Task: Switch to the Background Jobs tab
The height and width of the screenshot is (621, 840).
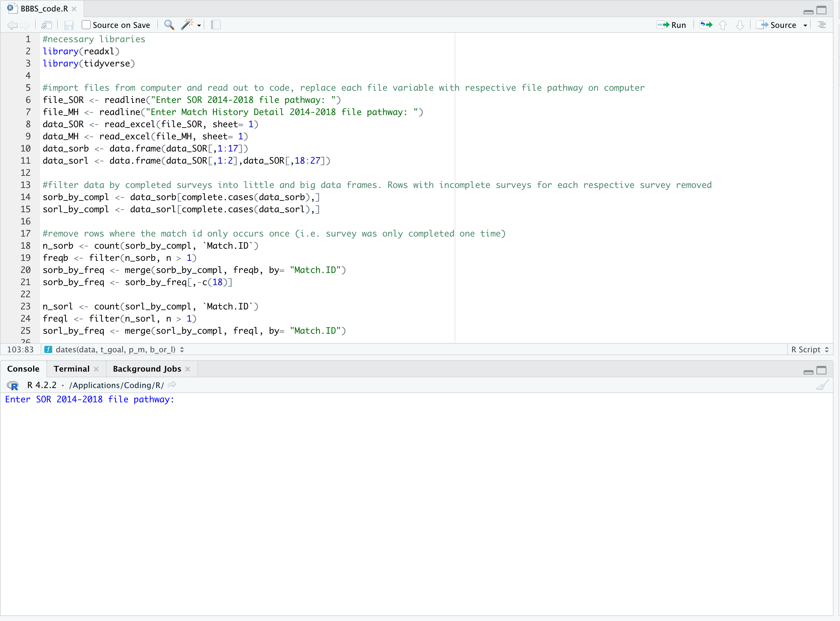Action: [x=147, y=369]
